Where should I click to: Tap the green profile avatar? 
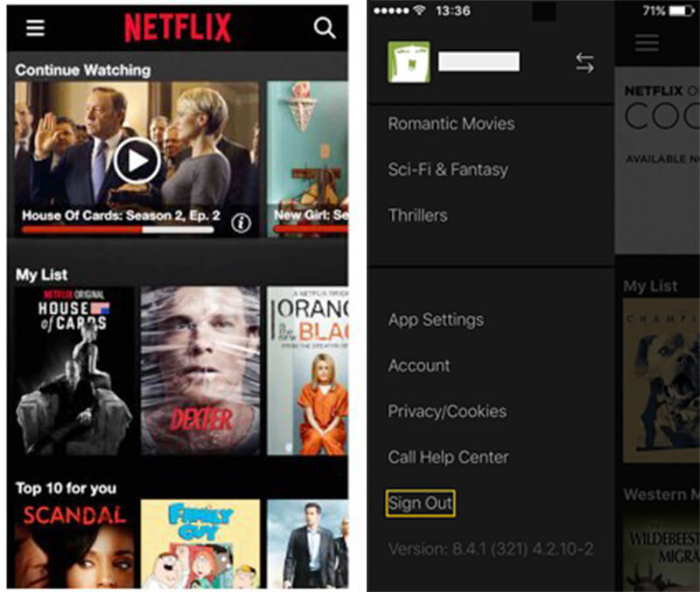pyautogui.click(x=409, y=62)
